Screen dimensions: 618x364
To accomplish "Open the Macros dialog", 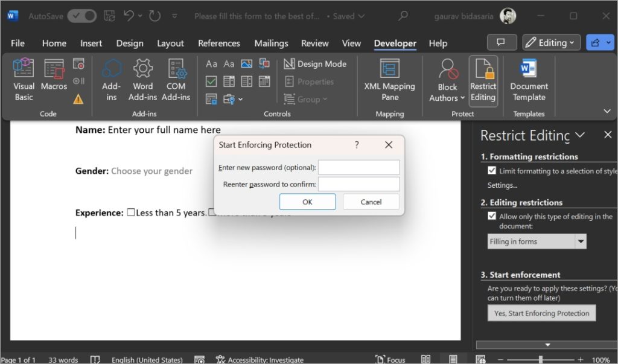I will pyautogui.click(x=54, y=79).
